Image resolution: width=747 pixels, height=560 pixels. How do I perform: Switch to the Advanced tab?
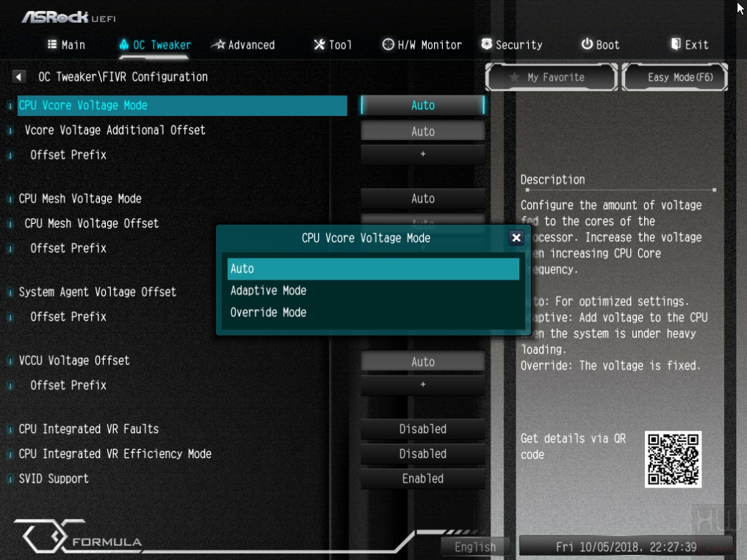pyautogui.click(x=243, y=45)
